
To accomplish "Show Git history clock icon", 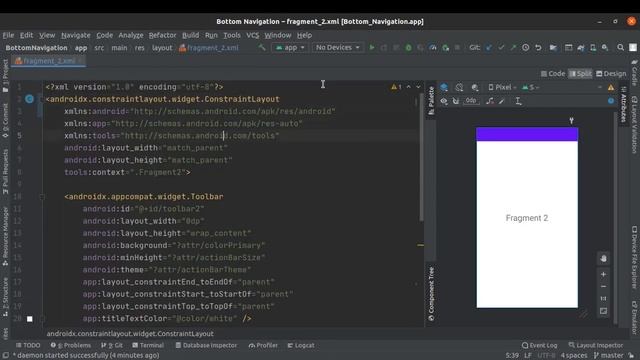I will (526, 48).
